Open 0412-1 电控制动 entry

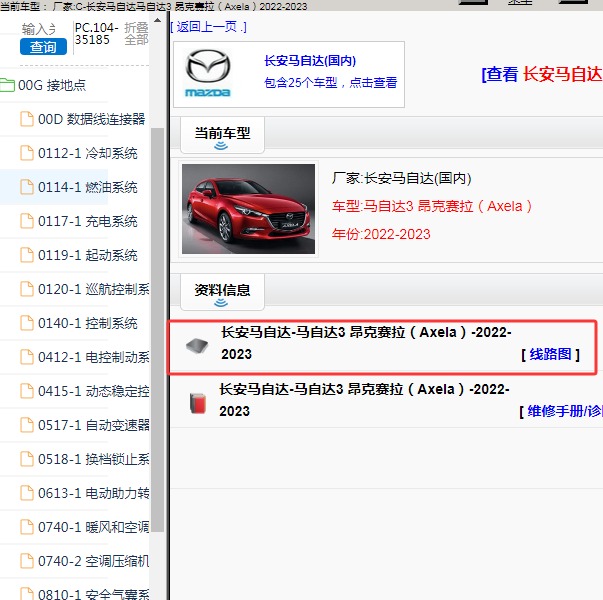93,357
